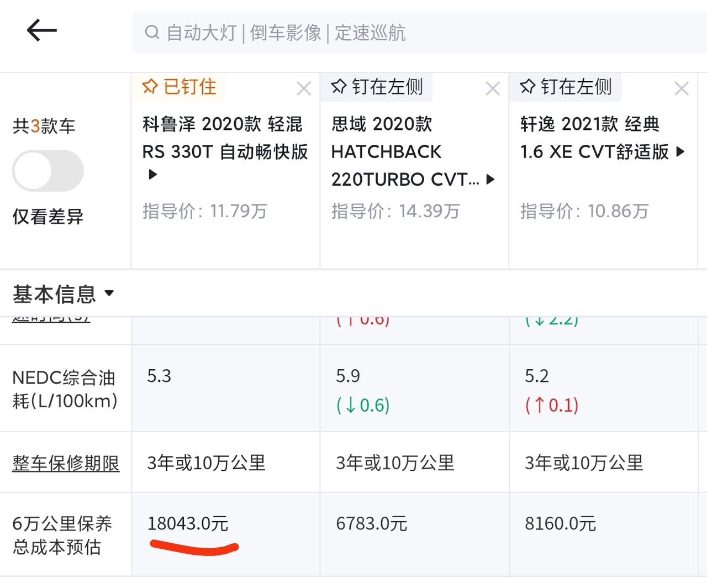Tap maintenance cost 8160.0元

[561, 524]
